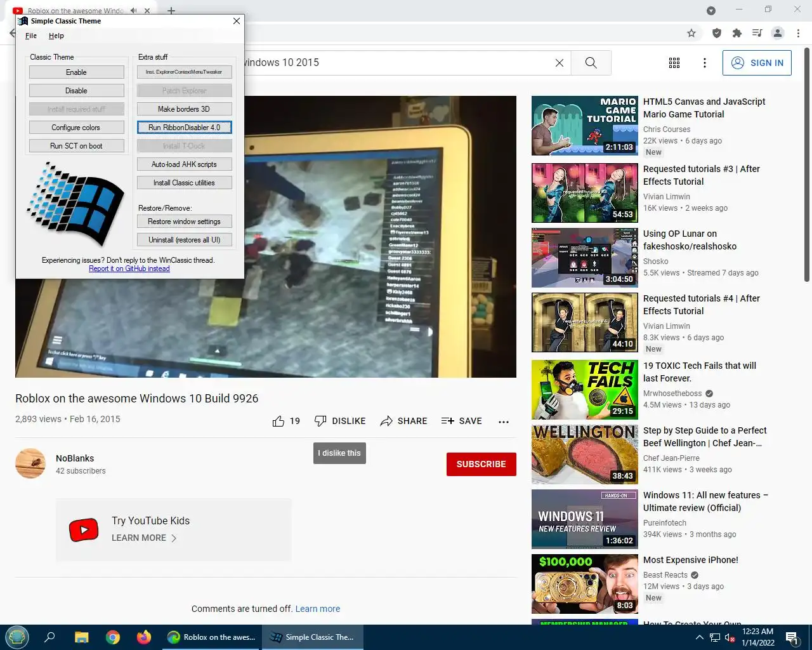
Task: Click the 'Learn more' comments link
Action: click(318, 609)
